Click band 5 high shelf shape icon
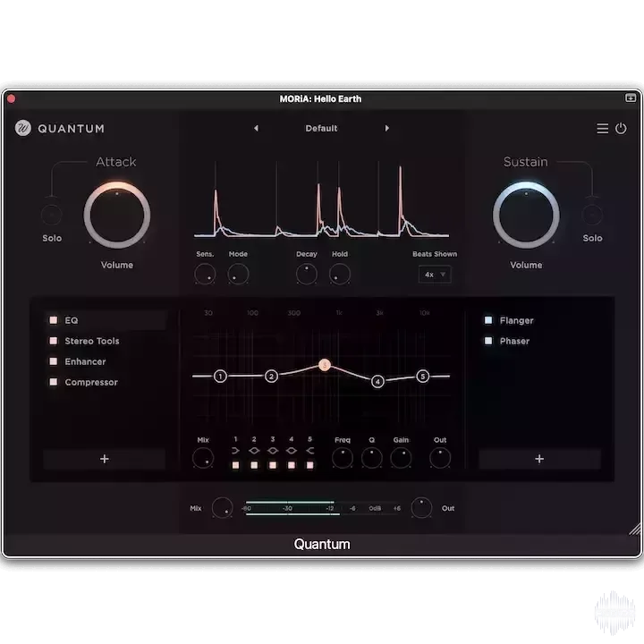Image resolution: width=644 pixels, height=644 pixels. pos(310,451)
